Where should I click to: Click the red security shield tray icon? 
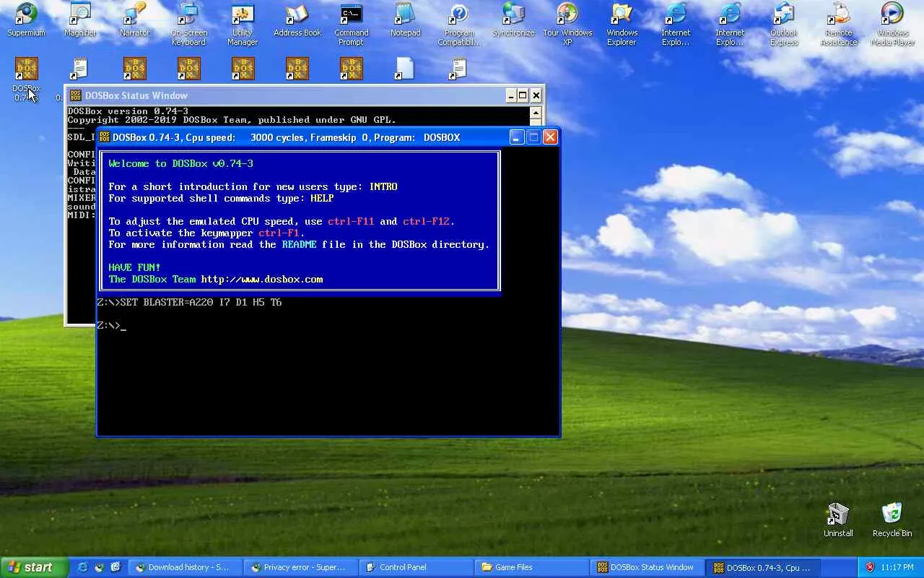(x=870, y=567)
